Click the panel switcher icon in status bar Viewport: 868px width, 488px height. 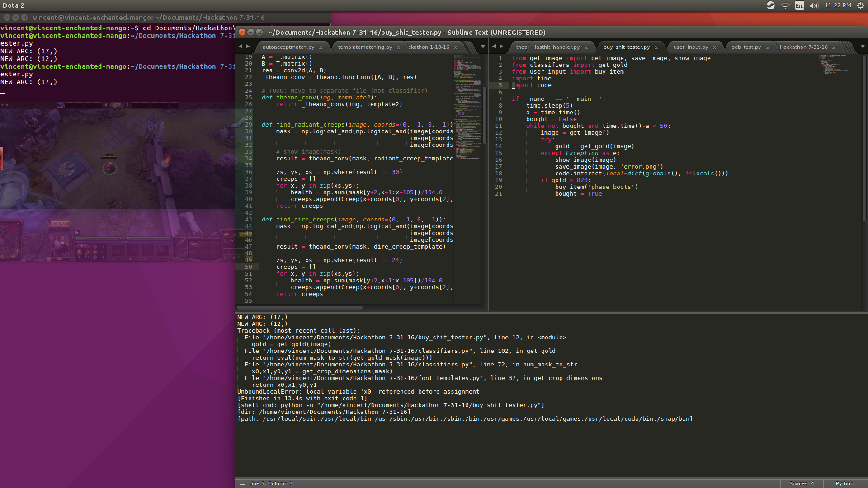(242, 483)
